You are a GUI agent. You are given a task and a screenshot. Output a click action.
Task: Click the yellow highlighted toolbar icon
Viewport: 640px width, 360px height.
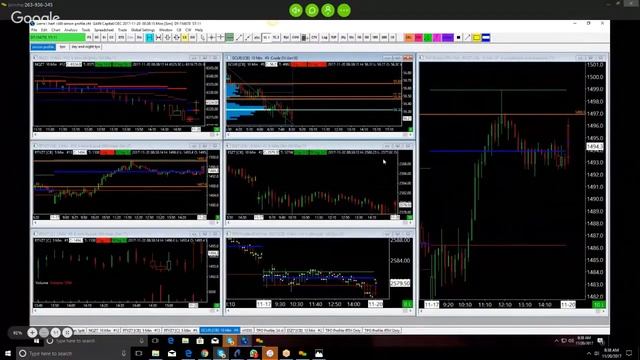(x=184, y=38)
